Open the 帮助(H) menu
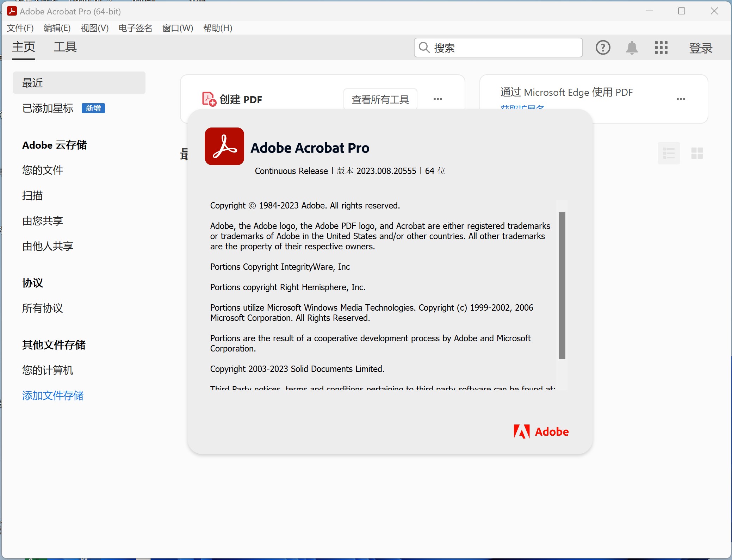This screenshot has width=732, height=560. [217, 28]
